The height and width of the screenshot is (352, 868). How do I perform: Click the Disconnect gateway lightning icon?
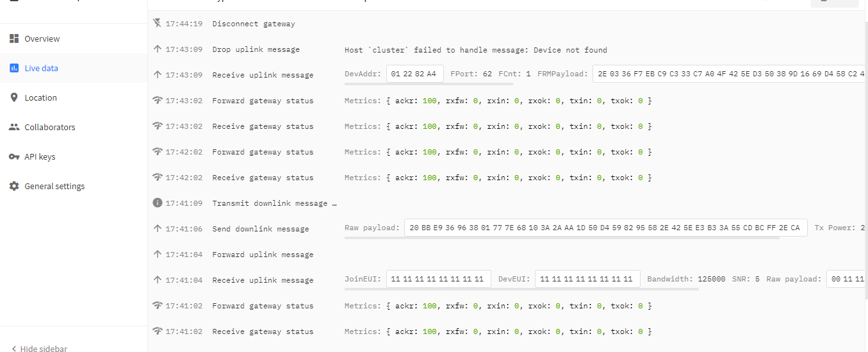(x=158, y=23)
